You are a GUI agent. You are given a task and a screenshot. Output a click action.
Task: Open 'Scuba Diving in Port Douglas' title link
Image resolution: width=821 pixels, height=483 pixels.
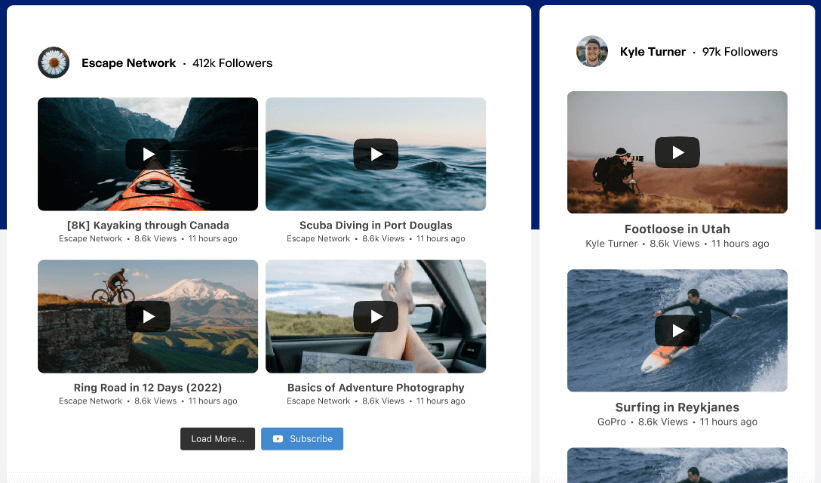point(376,225)
